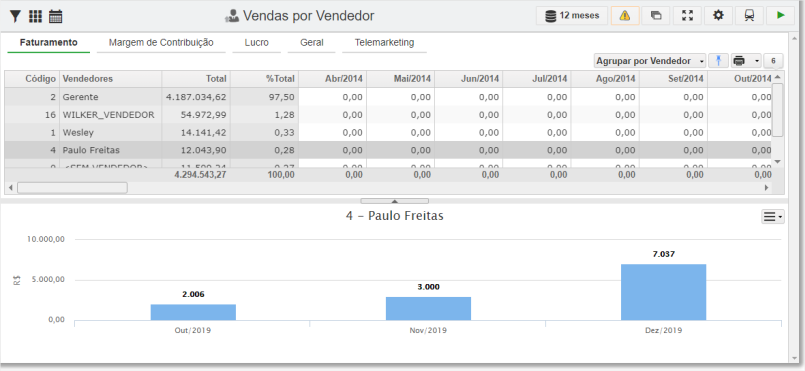Select the WILKER_VENDEDOR row

[388, 115]
